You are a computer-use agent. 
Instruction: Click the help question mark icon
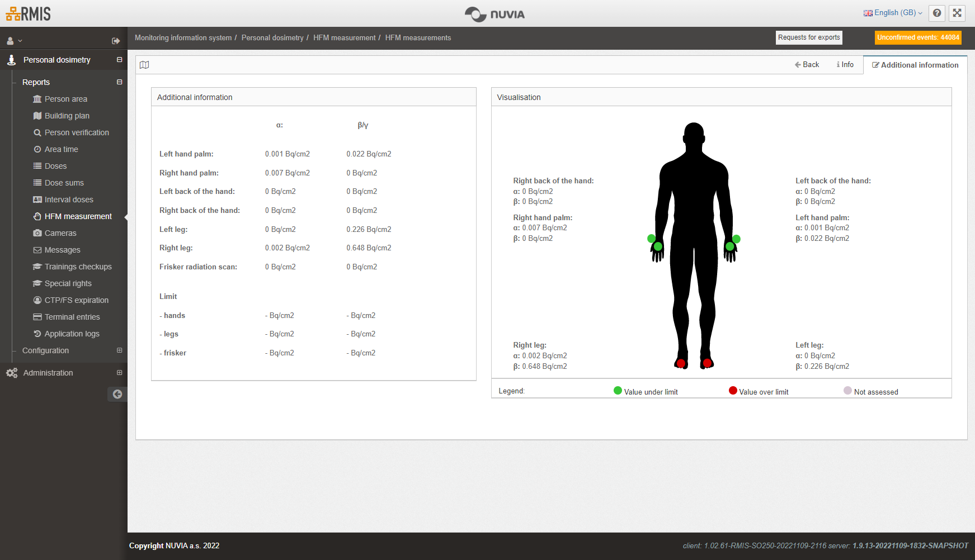tap(937, 13)
